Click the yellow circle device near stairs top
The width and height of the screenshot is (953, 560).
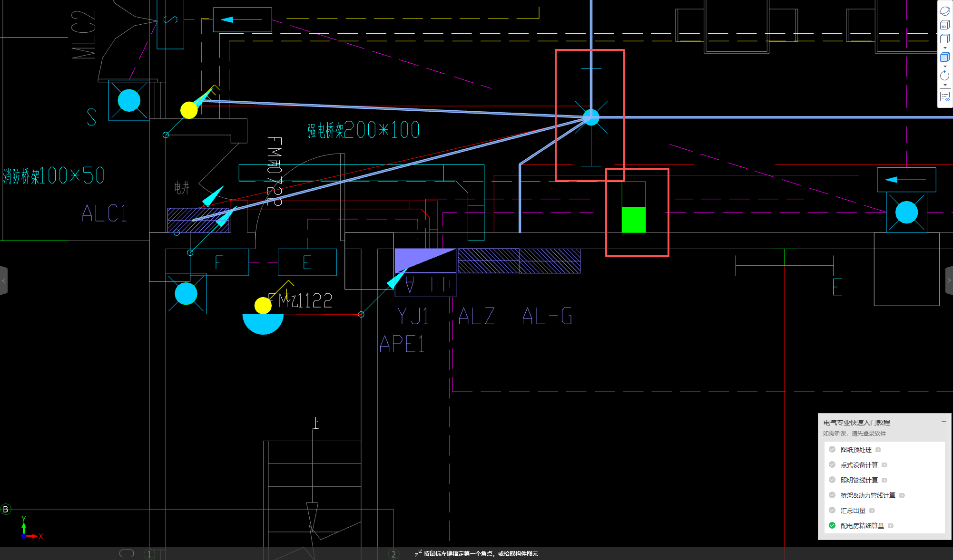click(189, 110)
